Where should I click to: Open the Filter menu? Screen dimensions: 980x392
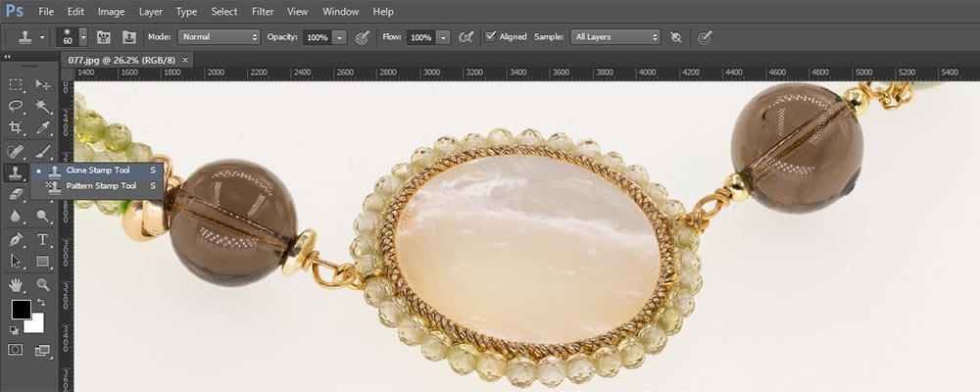(x=263, y=11)
